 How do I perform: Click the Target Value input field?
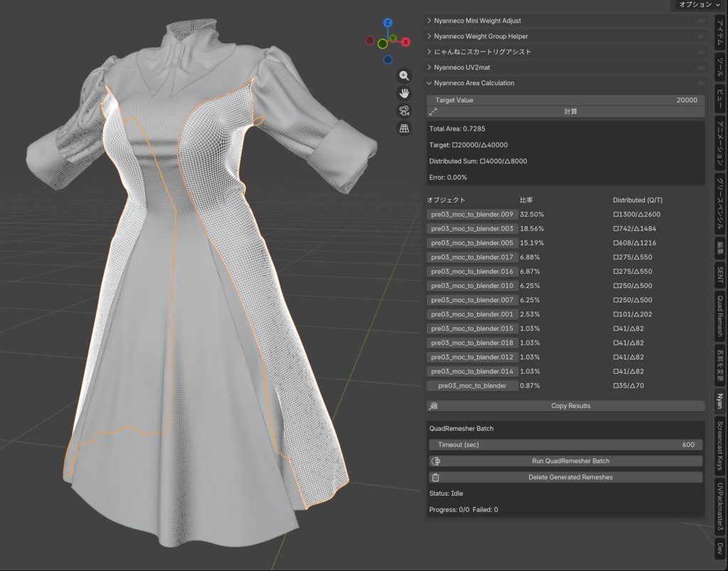[566, 100]
